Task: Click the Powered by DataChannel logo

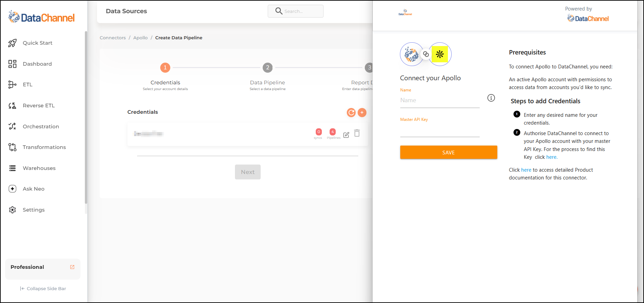Action: pyautogui.click(x=588, y=18)
